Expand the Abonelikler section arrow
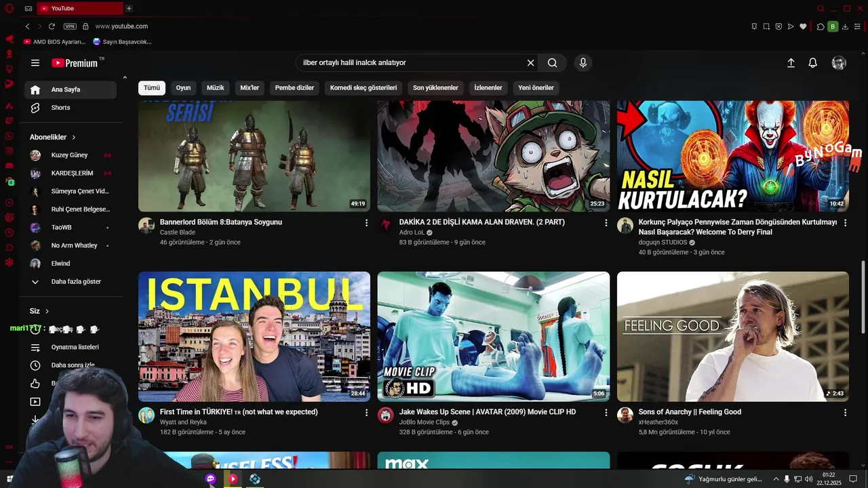The width and height of the screenshot is (868, 488). tap(74, 137)
